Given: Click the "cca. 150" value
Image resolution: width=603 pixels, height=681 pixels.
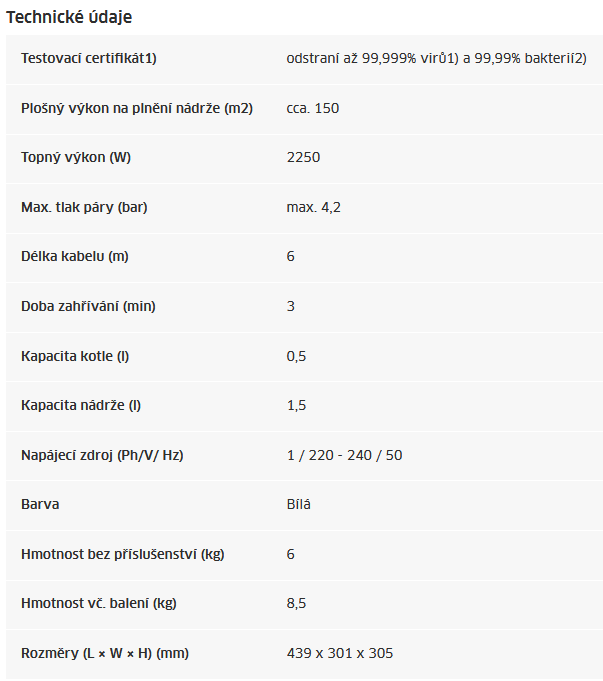Looking at the screenshot, I should click(313, 108).
